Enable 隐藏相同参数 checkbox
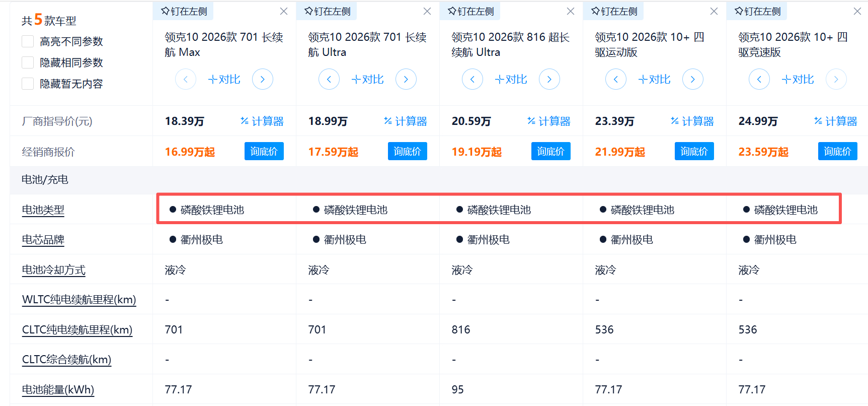Viewport: 868px width, 406px height. tap(28, 62)
